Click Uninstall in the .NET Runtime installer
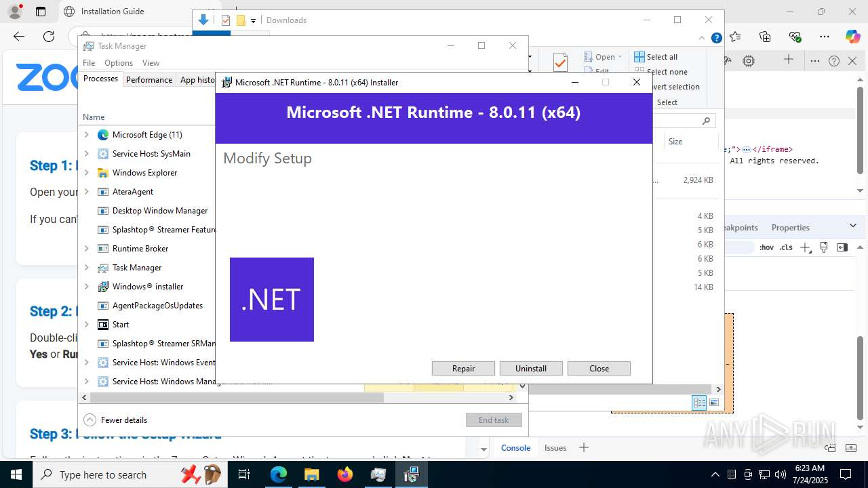 pos(531,368)
